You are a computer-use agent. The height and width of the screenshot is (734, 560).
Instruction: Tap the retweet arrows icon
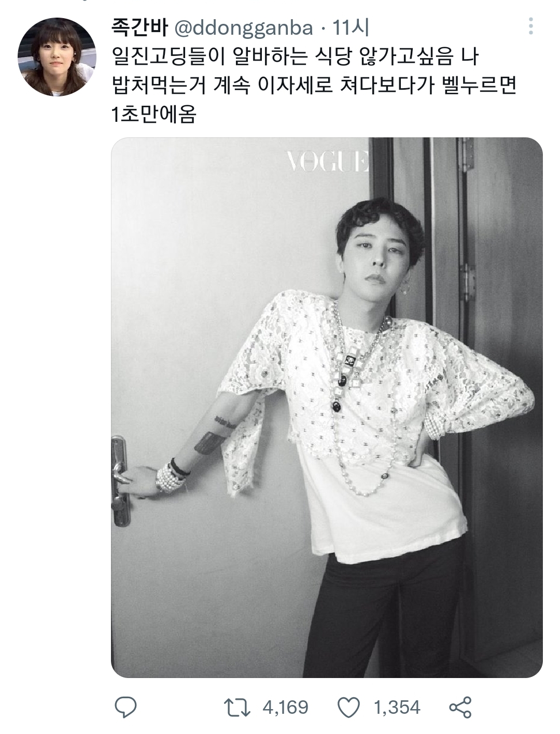[x=236, y=708]
